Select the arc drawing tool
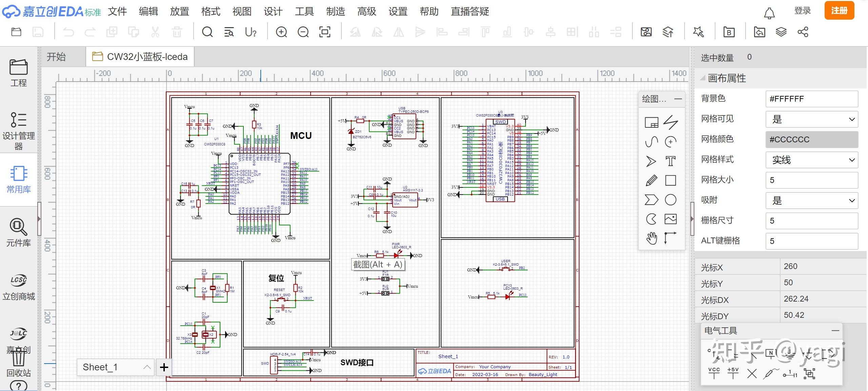The image size is (868, 391). coord(671,142)
